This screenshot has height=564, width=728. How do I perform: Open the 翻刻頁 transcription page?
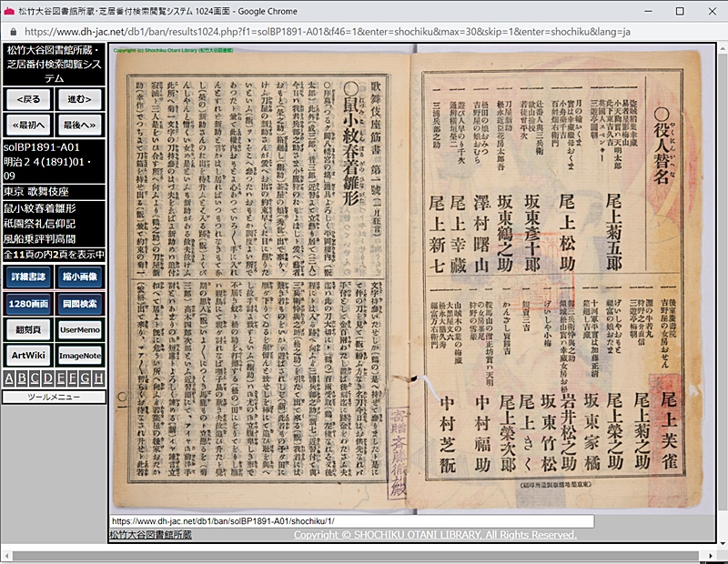point(27,329)
